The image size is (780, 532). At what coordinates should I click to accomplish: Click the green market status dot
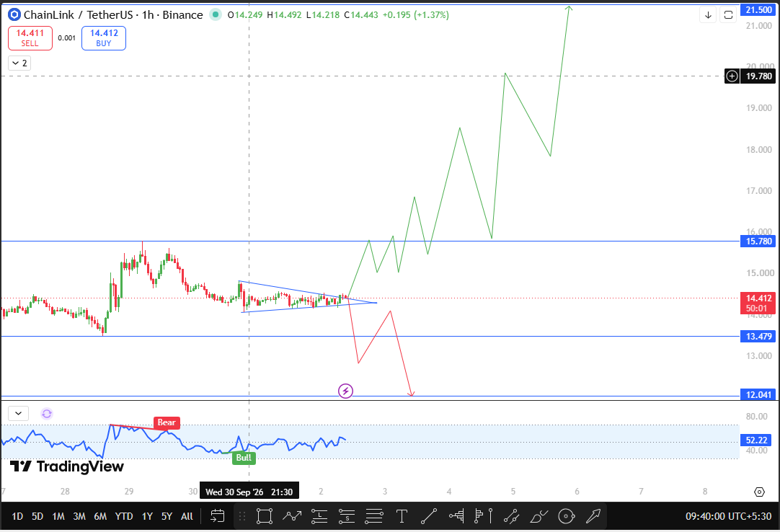216,15
